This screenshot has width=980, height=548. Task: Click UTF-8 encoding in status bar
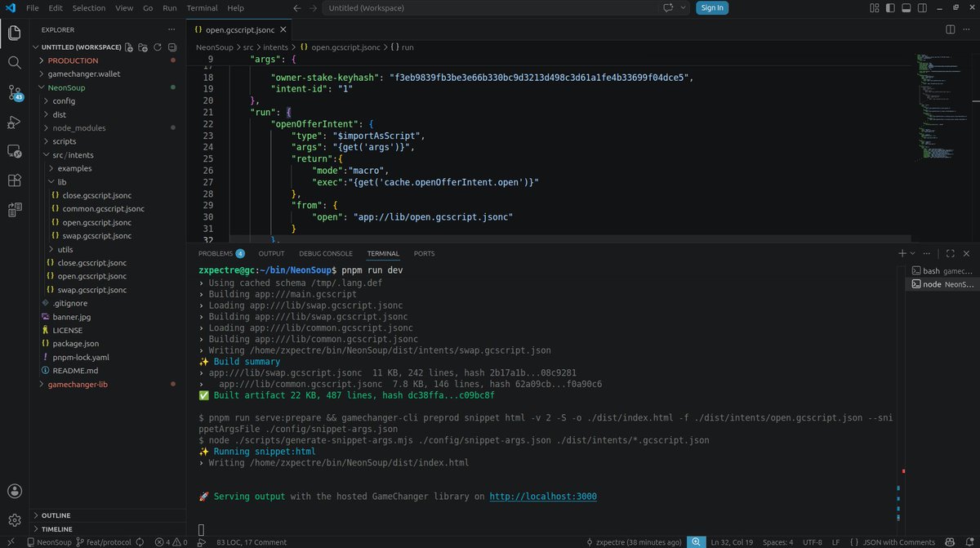pyautogui.click(x=813, y=542)
